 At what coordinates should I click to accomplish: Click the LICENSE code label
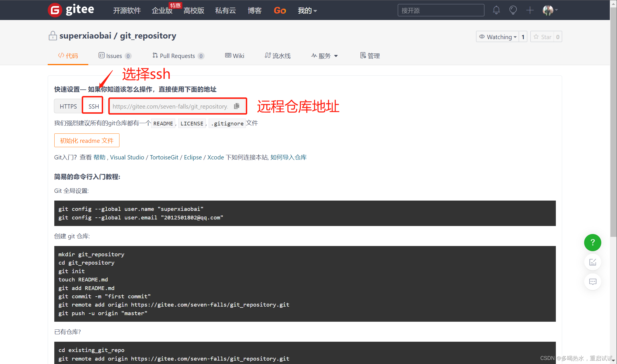[192, 123]
